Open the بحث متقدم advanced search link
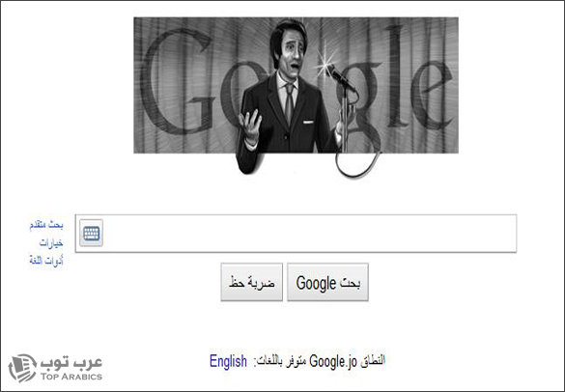 click(x=46, y=225)
